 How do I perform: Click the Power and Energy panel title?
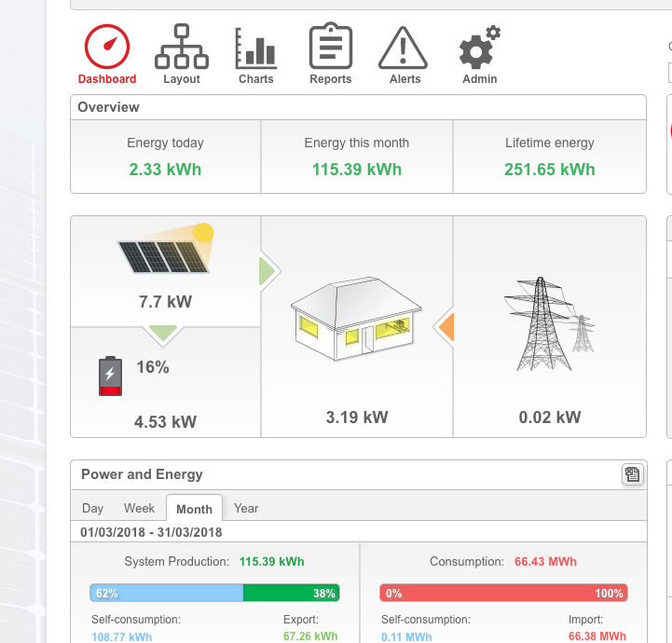click(x=142, y=474)
